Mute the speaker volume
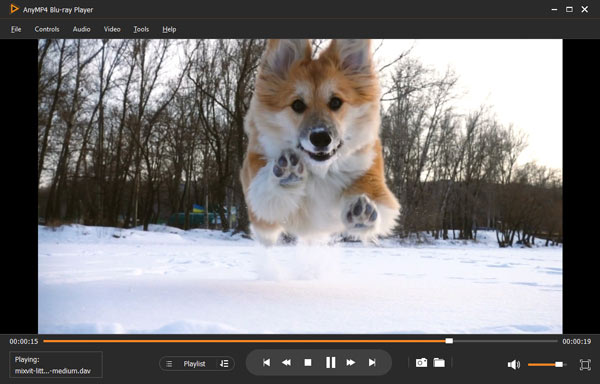 (x=514, y=365)
